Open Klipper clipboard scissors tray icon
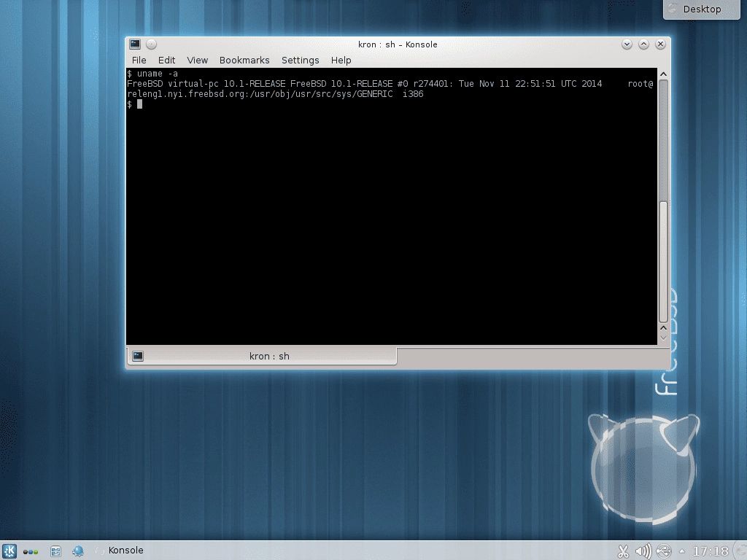The width and height of the screenshot is (747, 560). pos(623,551)
